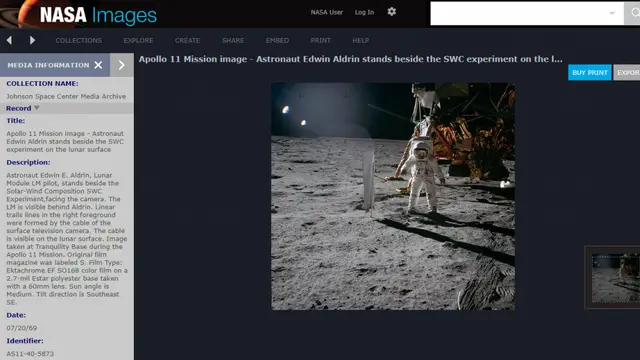This screenshot has width=640, height=360.
Task: Click the Johnson Space Center Media Archive text
Action: point(66,96)
